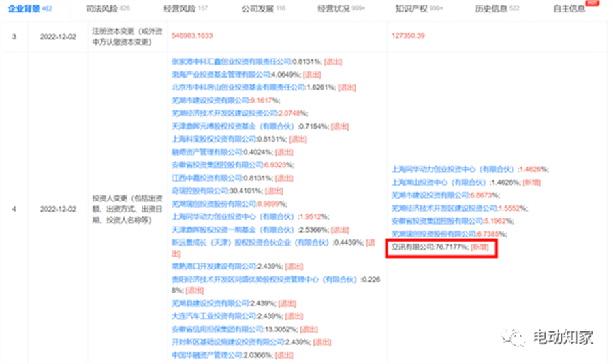Open 江西中嘉投资有限公司 link
Screen dimensions: 613x364
(x=207, y=178)
